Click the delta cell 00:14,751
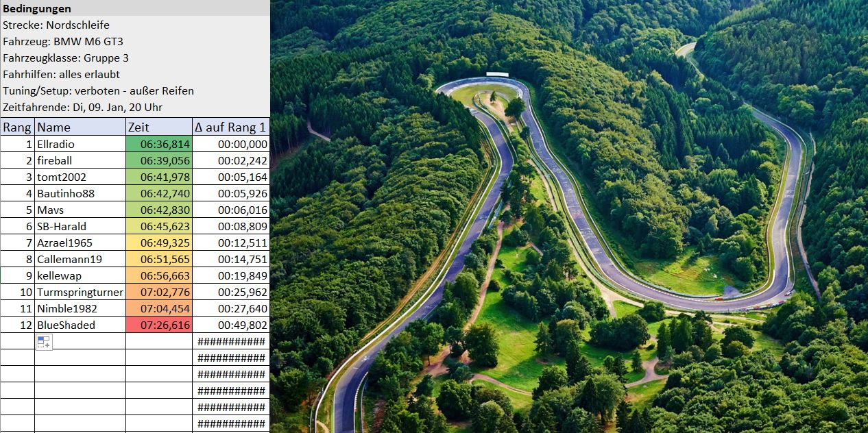This screenshot has height=433, width=868. [x=231, y=259]
